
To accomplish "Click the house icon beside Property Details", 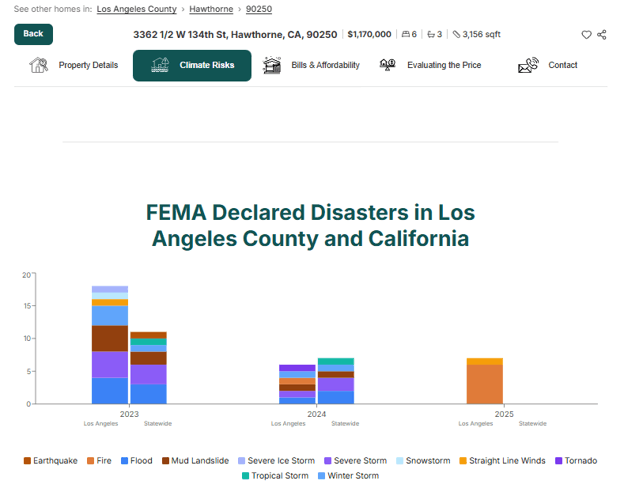I will point(39,65).
